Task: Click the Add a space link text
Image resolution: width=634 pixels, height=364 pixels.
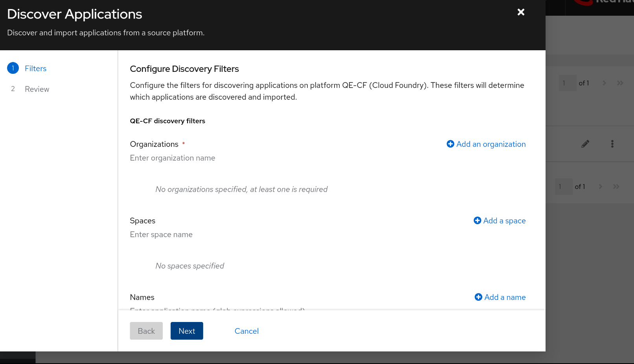Action: pyautogui.click(x=504, y=221)
